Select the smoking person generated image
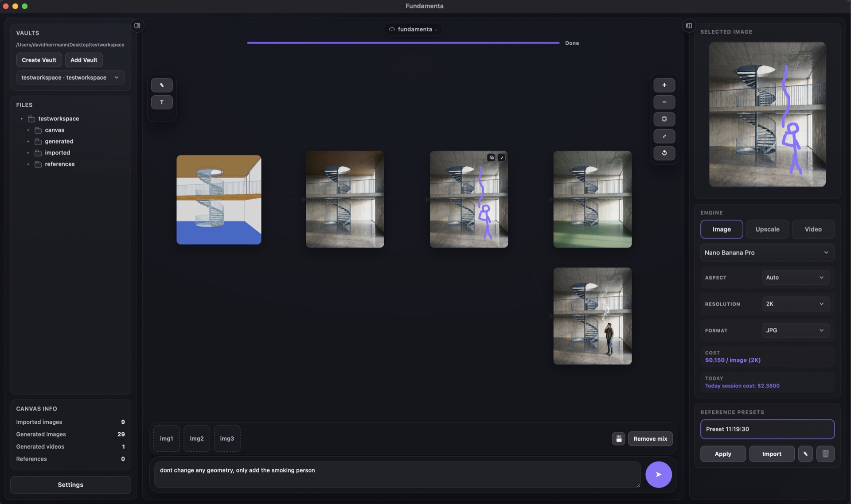This screenshot has height=504, width=851. click(592, 316)
